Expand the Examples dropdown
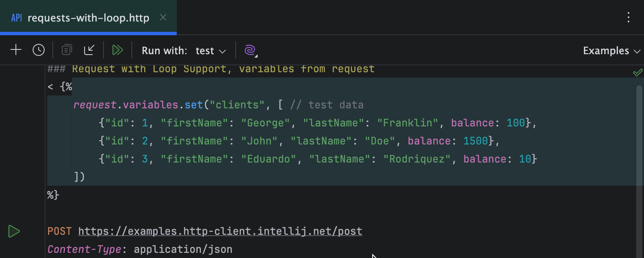Screen dimensions: 644x258 (611, 51)
